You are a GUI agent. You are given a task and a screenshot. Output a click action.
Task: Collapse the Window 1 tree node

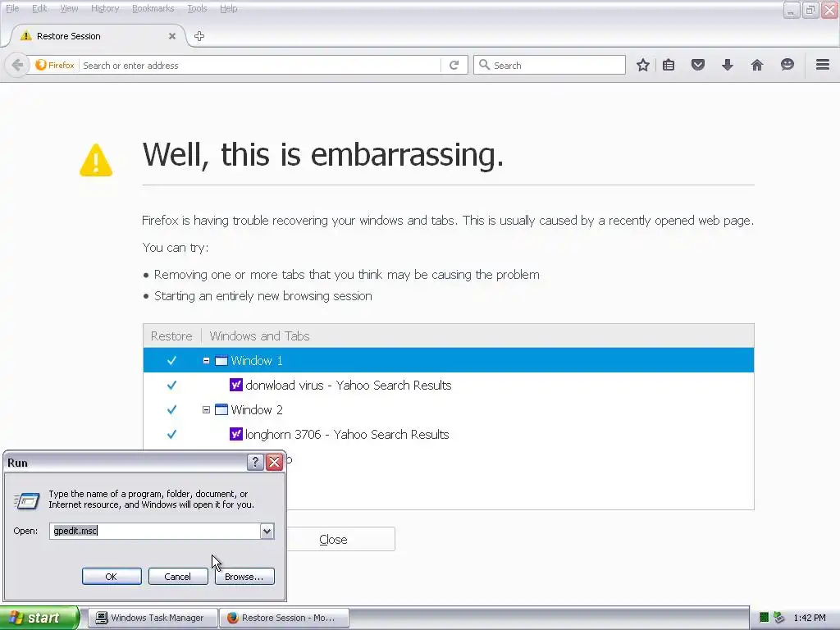[206, 361]
